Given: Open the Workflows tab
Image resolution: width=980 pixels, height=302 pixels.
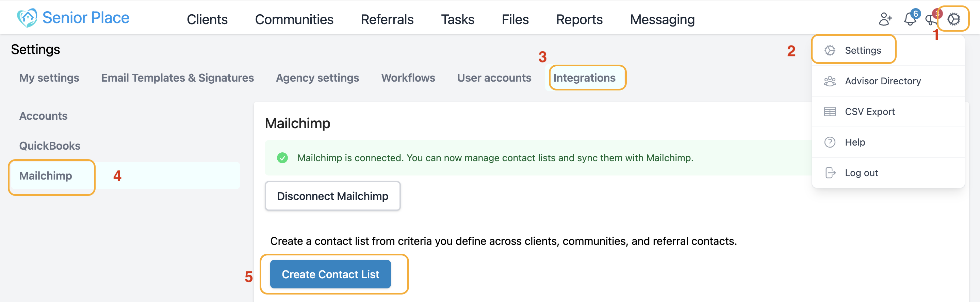Looking at the screenshot, I should [x=408, y=78].
